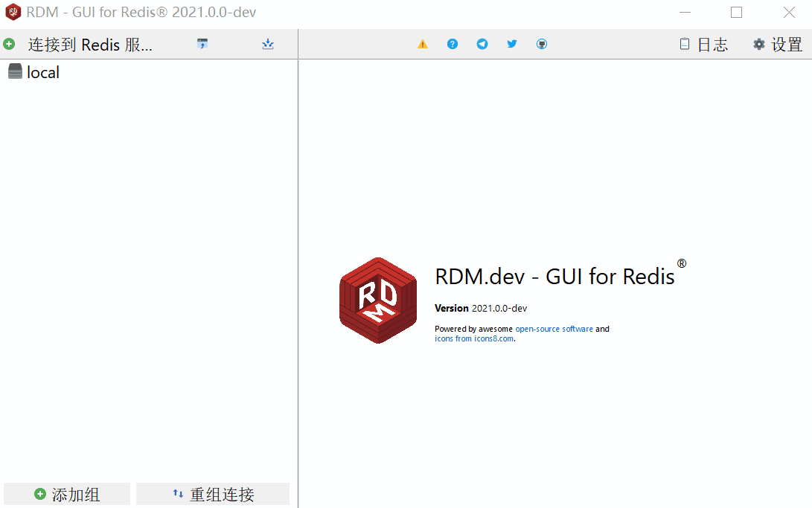
Task: Open the open-source software link
Action: tap(554, 329)
